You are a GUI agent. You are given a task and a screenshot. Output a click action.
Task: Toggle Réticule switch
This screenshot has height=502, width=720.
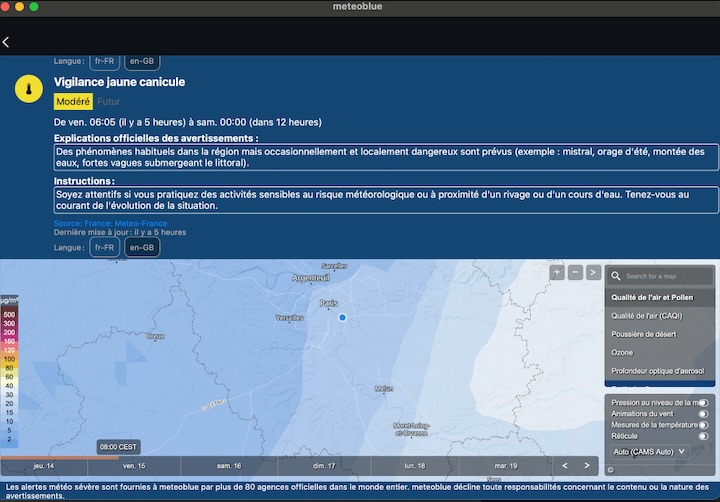click(703, 436)
